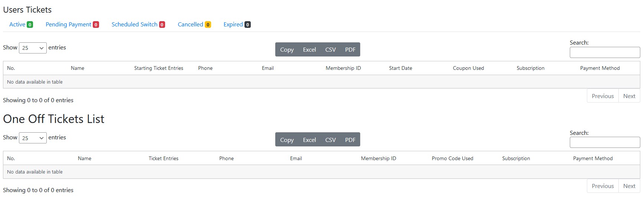This screenshot has width=644, height=217.
Task: Expand Users Tickets entries-per-page dropdown
Action: (33, 48)
